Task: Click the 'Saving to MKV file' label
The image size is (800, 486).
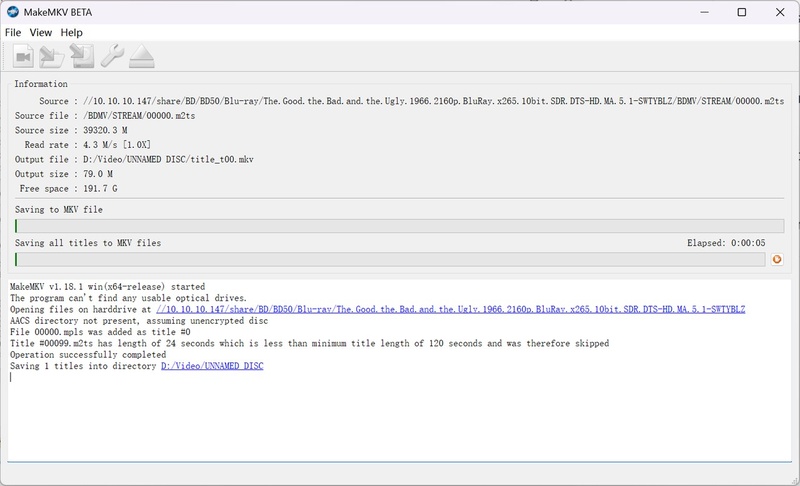Action: point(59,210)
